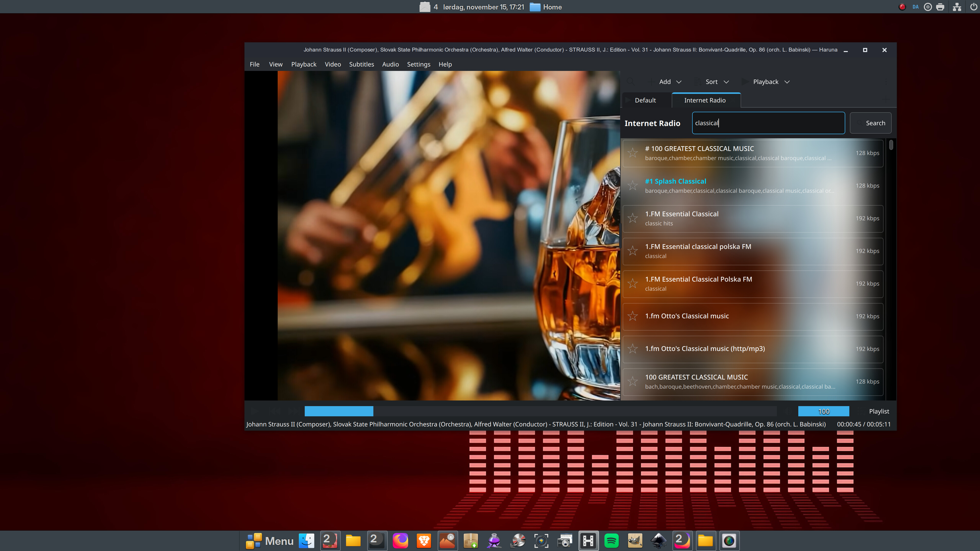Viewport: 980px width, 551px height.
Task: Star the 1.FM Essential Classical station
Action: point(633,218)
